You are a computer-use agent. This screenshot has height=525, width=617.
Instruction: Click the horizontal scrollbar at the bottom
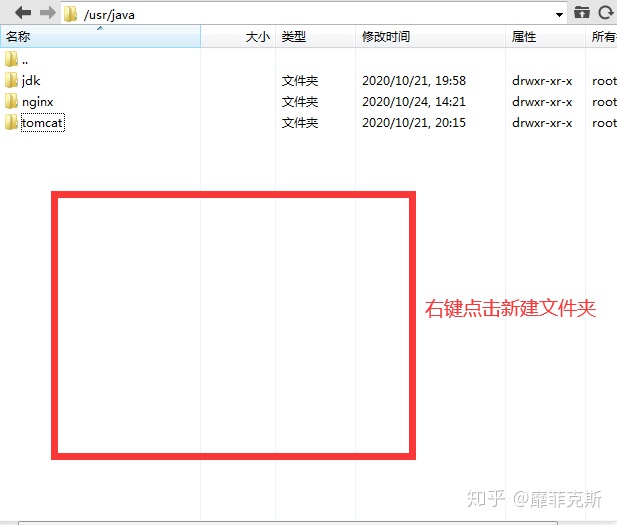click(x=288, y=523)
